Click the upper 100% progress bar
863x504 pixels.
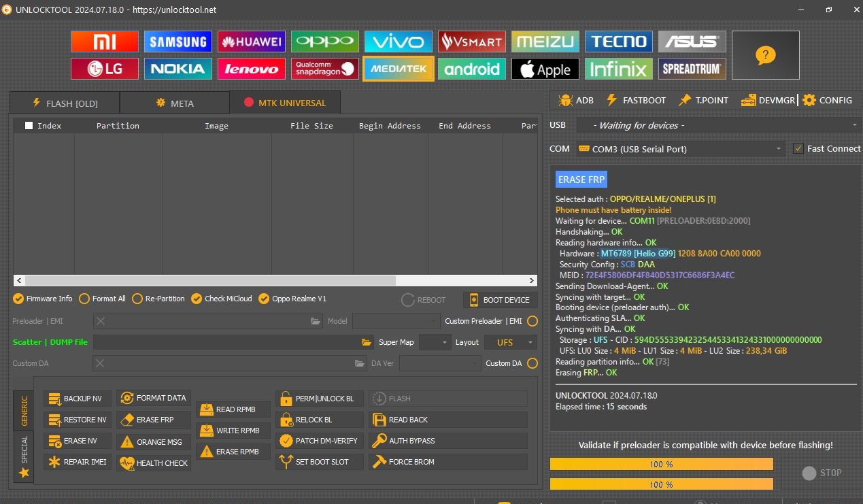point(661,464)
